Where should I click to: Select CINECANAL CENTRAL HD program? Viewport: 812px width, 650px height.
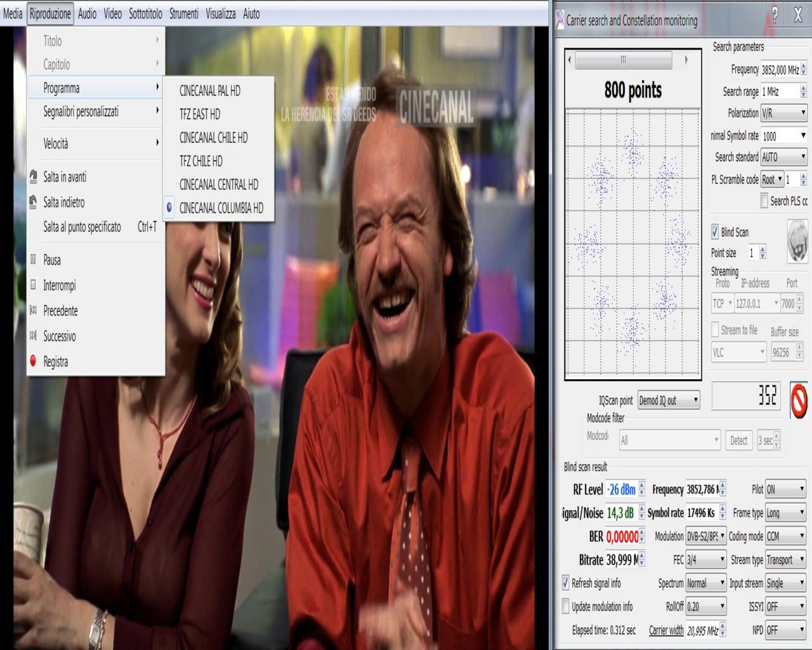click(x=219, y=185)
